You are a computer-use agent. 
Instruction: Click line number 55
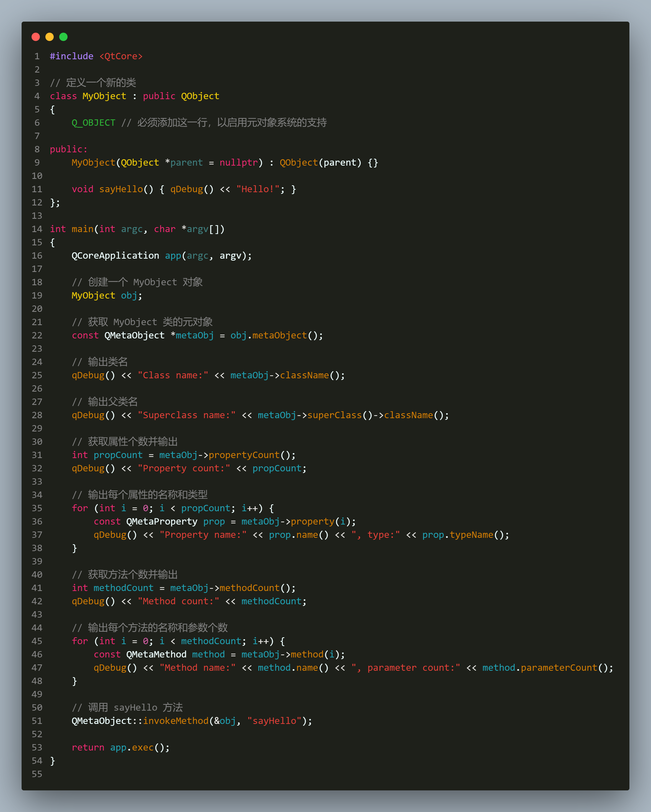37,774
